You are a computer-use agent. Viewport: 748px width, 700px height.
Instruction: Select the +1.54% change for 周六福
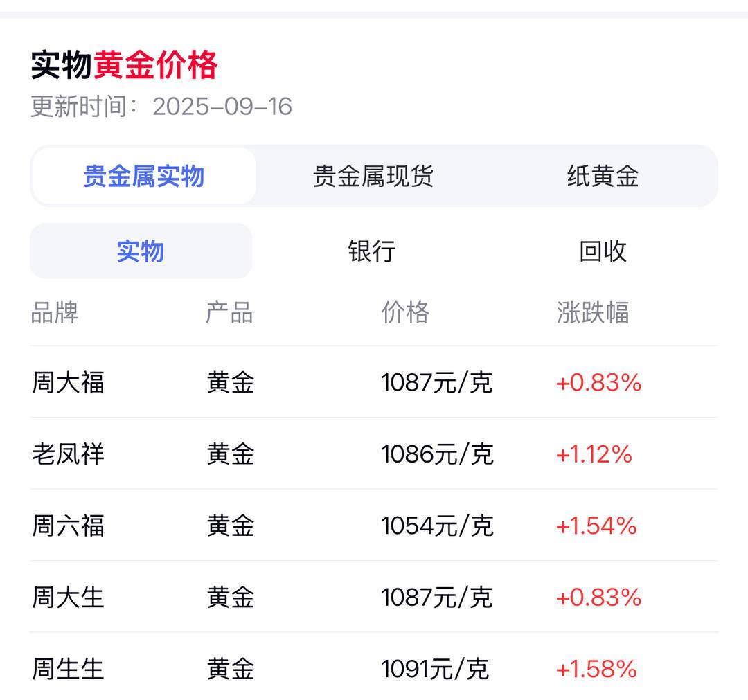pyautogui.click(x=596, y=526)
